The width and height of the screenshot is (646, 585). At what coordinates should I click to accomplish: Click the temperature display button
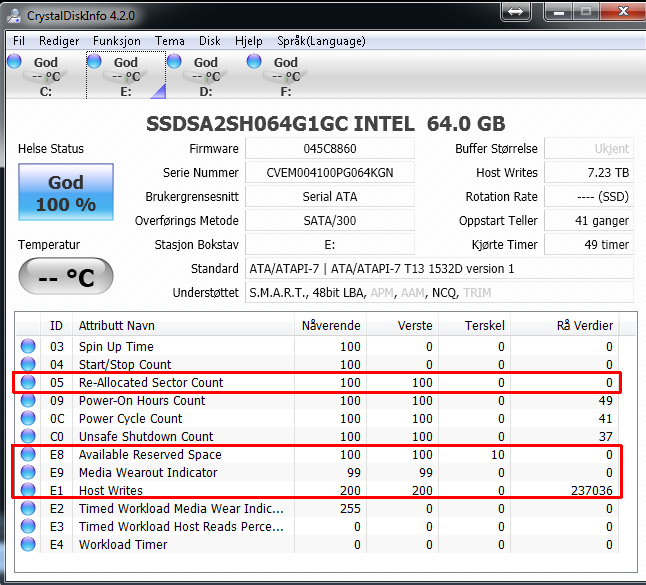66,276
